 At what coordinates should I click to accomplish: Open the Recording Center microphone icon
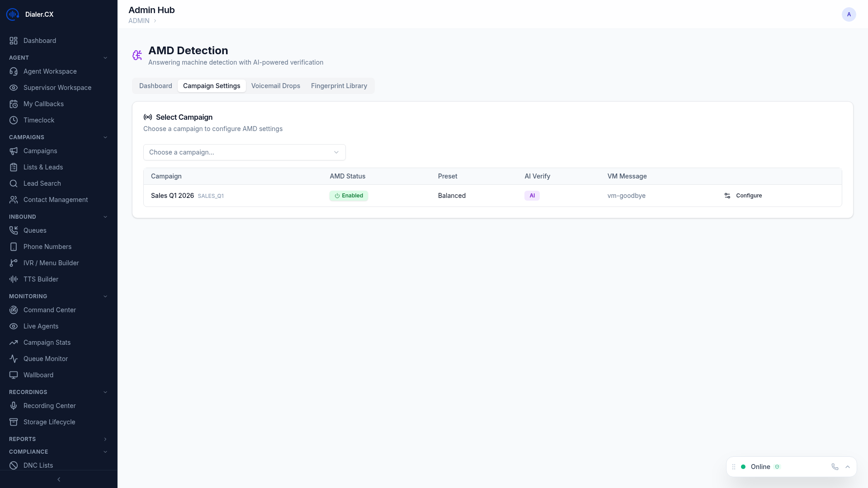(x=14, y=406)
